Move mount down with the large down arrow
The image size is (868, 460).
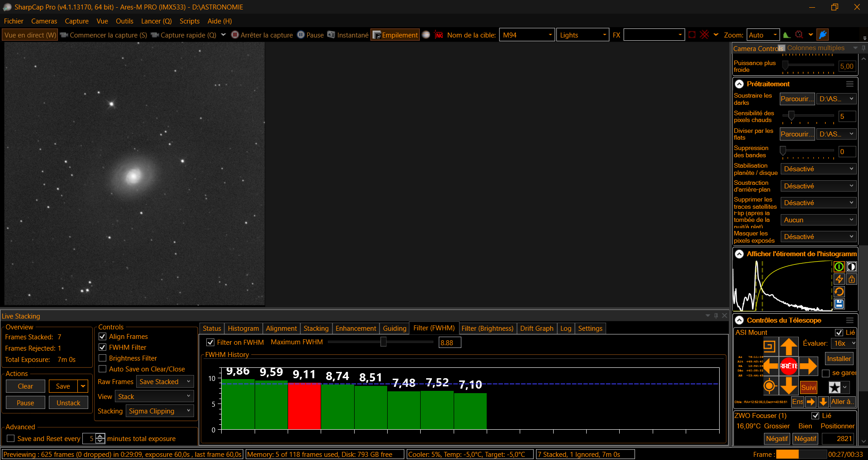click(788, 386)
